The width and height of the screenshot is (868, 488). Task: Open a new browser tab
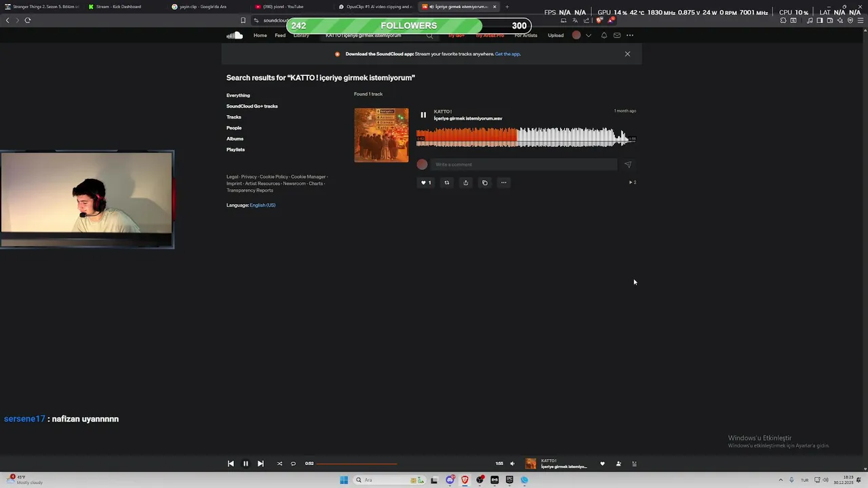tap(507, 7)
